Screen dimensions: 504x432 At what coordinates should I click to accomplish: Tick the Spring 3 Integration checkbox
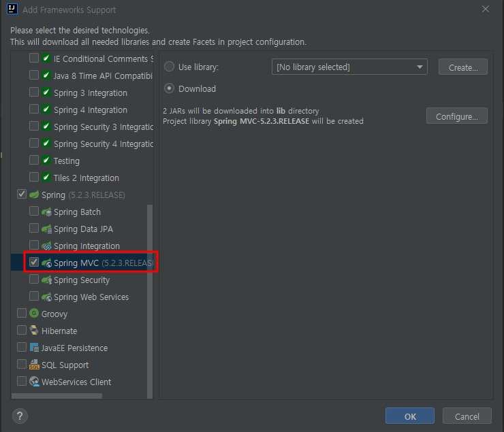point(34,92)
